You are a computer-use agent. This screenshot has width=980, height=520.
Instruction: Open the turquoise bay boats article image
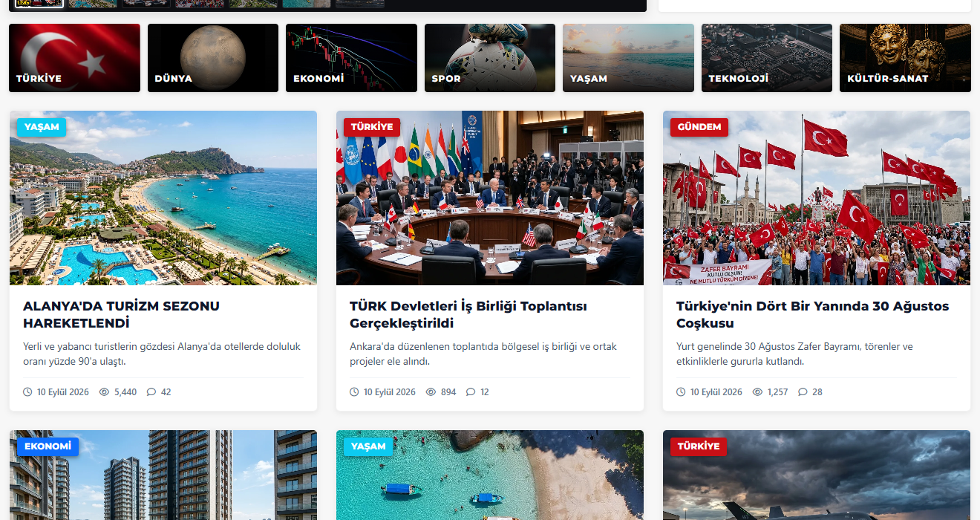(490, 475)
